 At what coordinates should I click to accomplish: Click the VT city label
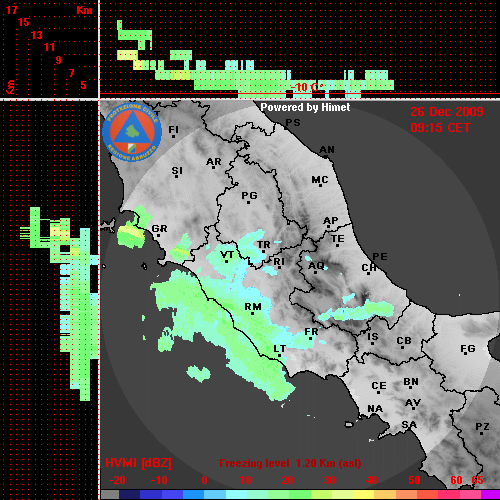(227, 255)
